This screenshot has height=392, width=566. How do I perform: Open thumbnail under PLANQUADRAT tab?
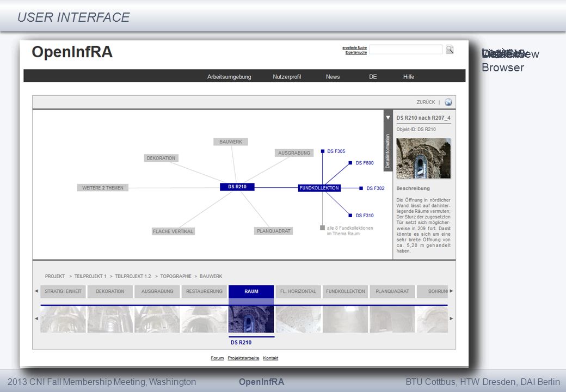392,320
